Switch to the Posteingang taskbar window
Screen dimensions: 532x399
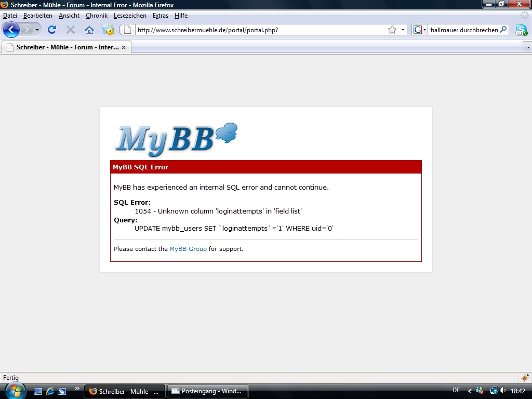(208, 391)
